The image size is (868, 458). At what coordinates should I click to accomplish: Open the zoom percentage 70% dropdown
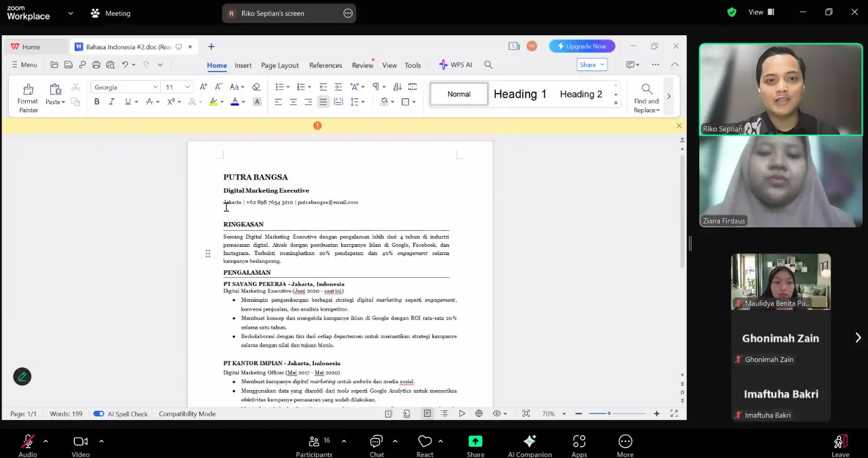click(x=564, y=414)
